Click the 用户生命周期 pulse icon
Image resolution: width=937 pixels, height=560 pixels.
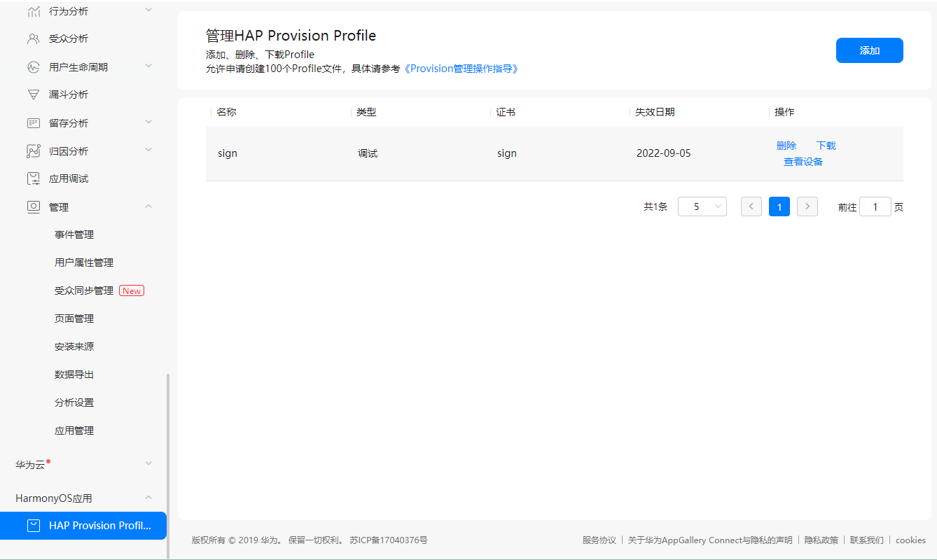click(34, 67)
